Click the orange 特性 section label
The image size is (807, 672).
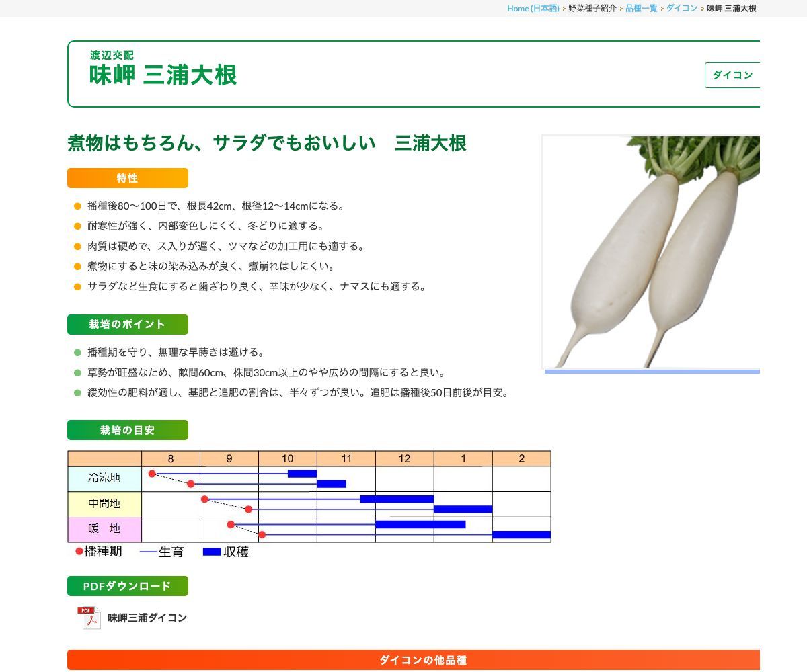pyautogui.click(x=128, y=178)
